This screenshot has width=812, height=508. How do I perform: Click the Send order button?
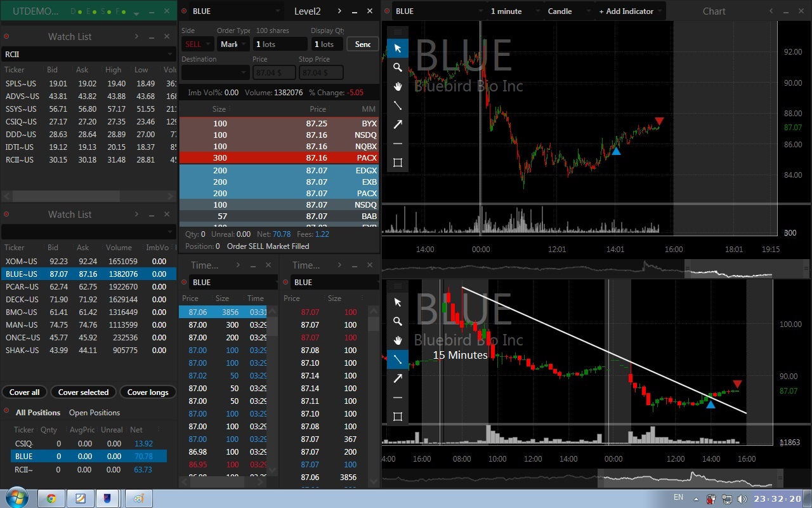click(x=363, y=44)
